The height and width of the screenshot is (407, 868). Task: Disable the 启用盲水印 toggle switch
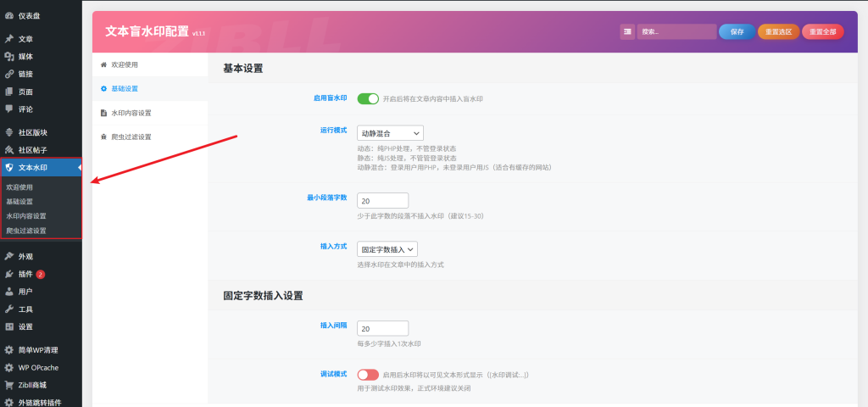(368, 98)
